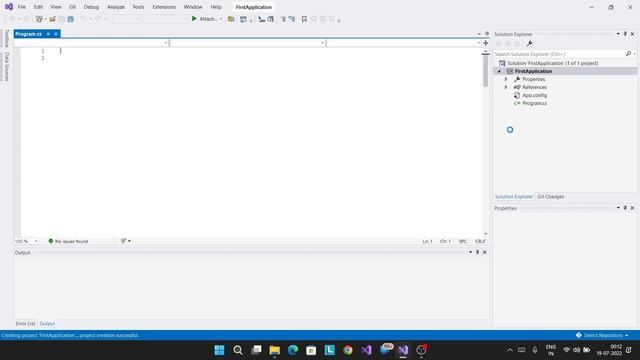Click the CRLF line ending indicator
This screenshot has height=360, width=640.
point(480,241)
